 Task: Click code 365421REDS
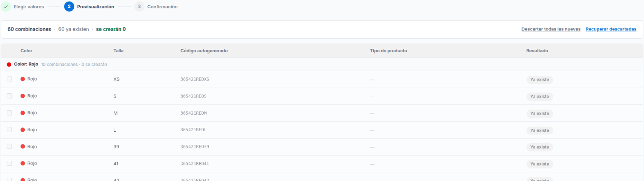tap(193, 96)
